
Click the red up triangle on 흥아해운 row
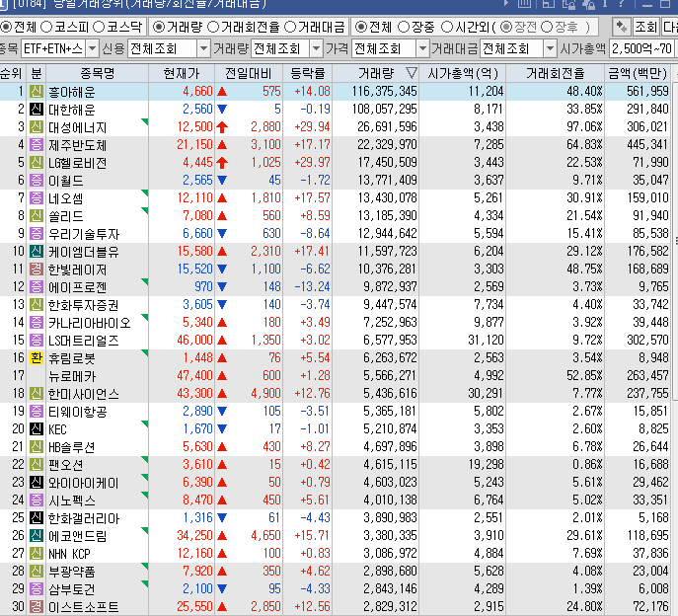tap(222, 92)
